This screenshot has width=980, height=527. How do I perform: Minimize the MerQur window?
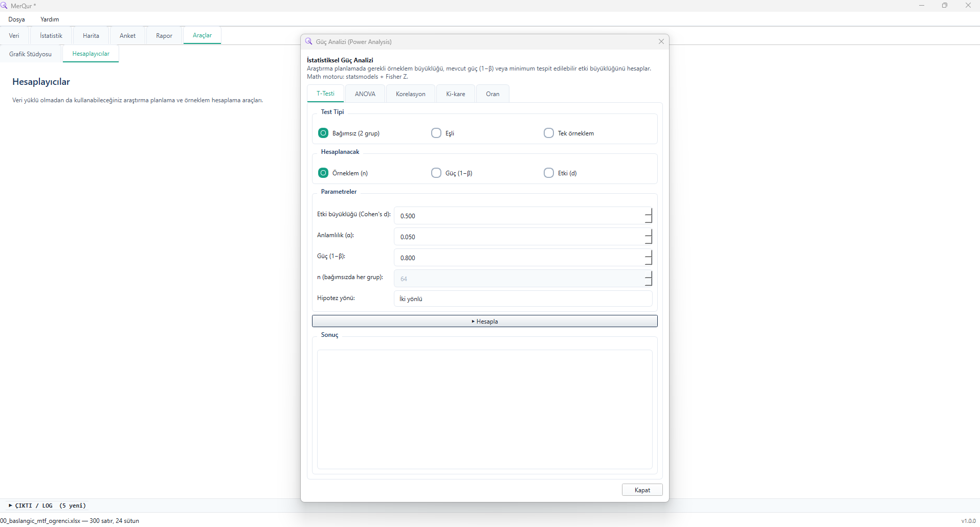point(922,6)
